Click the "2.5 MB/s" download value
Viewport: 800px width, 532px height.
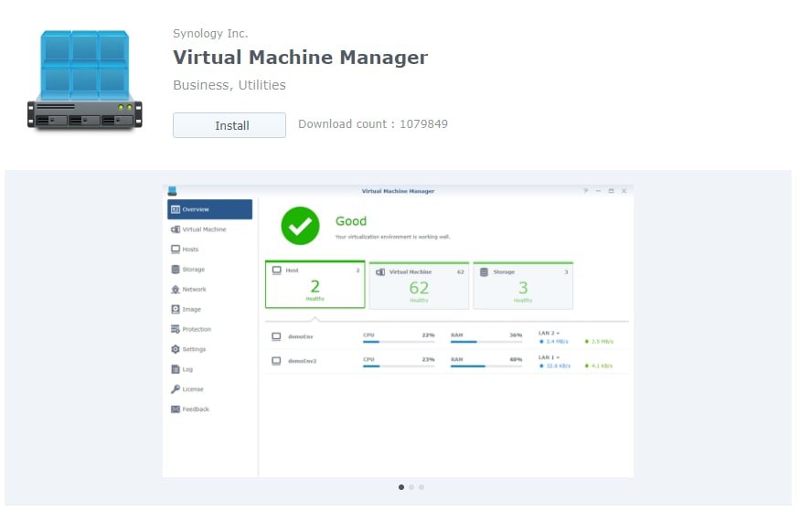click(x=603, y=341)
